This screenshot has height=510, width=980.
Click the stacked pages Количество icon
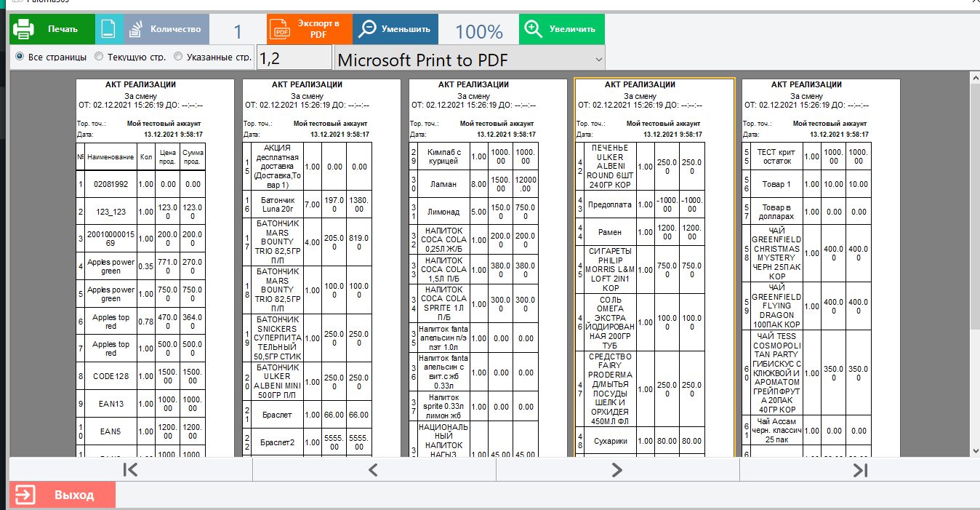pyautogui.click(x=136, y=29)
